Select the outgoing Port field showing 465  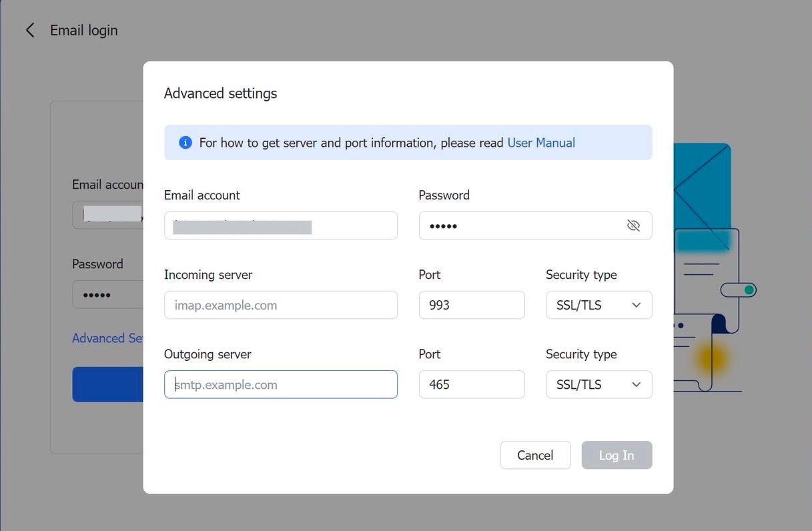click(x=471, y=384)
